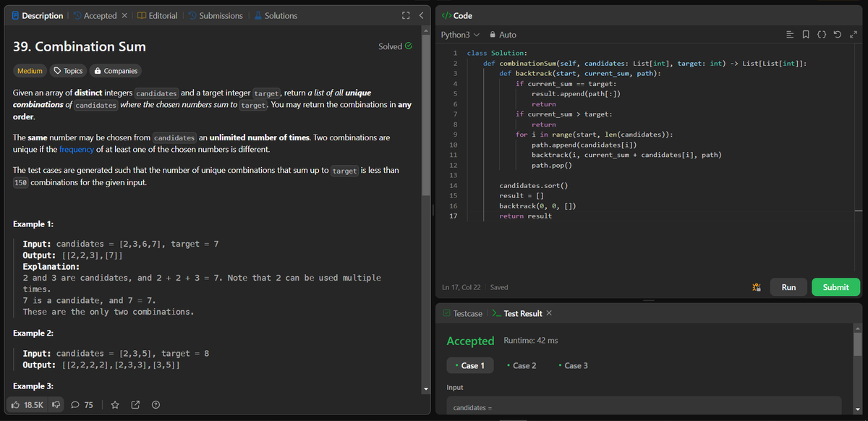Image resolution: width=868 pixels, height=421 pixels.
Task: Click the 'Ln 17, Col 22' status text
Action: (462, 287)
